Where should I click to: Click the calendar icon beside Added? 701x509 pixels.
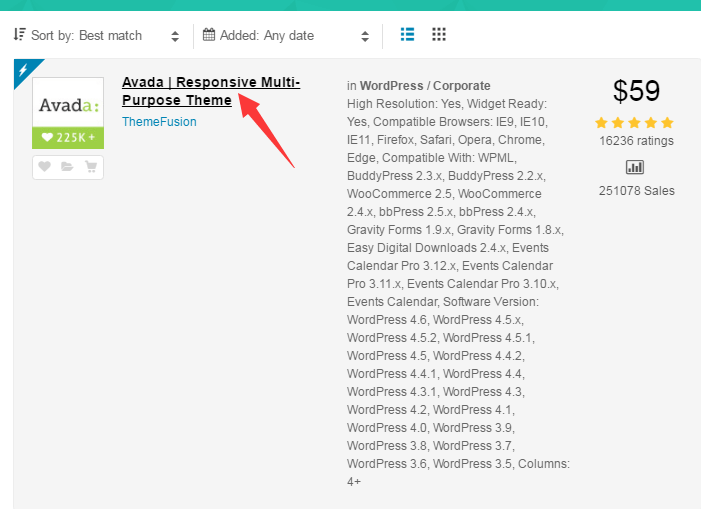pos(209,34)
